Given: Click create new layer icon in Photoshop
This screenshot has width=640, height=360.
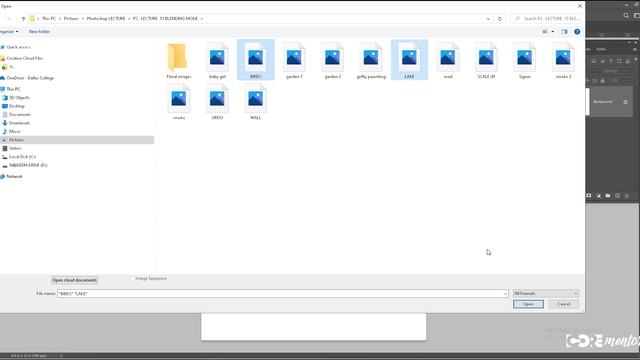Looking at the screenshot, I should point(618,196).
